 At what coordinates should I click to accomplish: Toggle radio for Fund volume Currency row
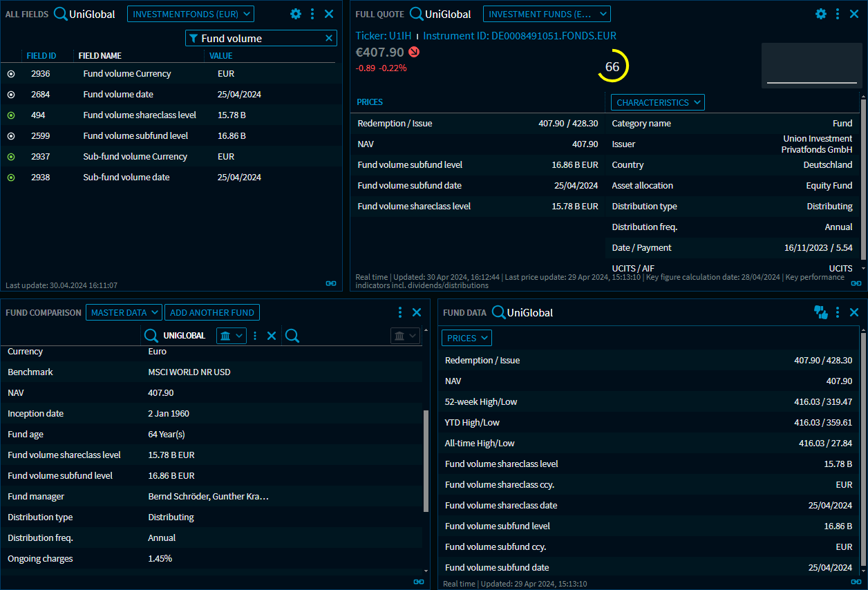11,74
